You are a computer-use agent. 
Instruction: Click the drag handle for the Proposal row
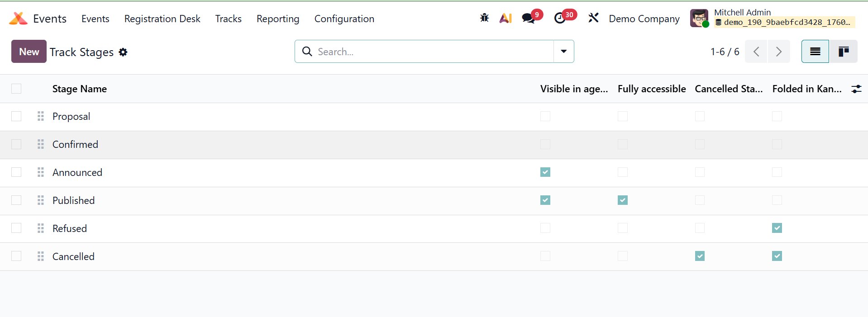41,116
